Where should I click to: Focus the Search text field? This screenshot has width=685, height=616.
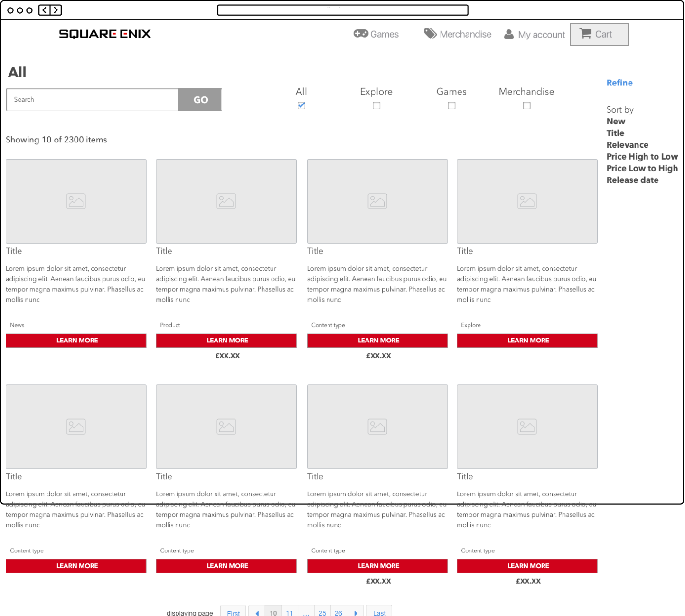(93, 100)
